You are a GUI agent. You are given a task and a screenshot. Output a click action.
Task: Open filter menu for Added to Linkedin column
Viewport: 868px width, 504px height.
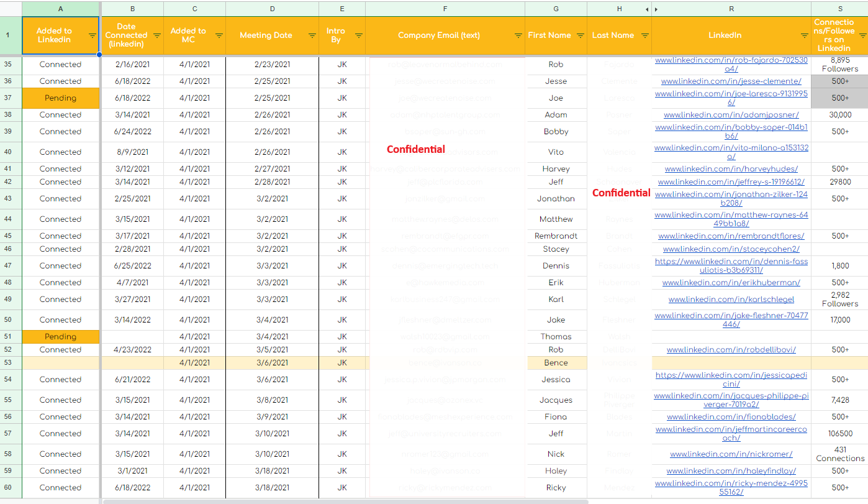click(x=93, y=35)
